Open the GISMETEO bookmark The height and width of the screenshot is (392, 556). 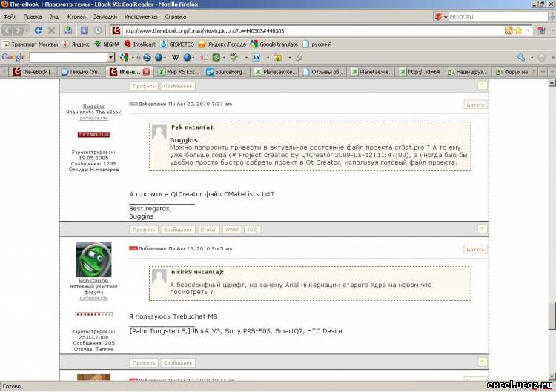177,44
